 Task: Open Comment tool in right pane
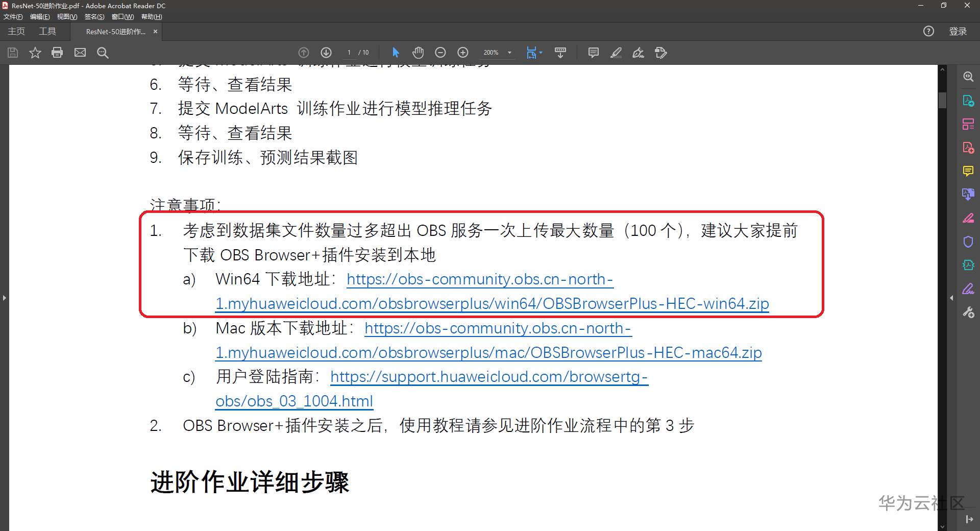(968, 171)
